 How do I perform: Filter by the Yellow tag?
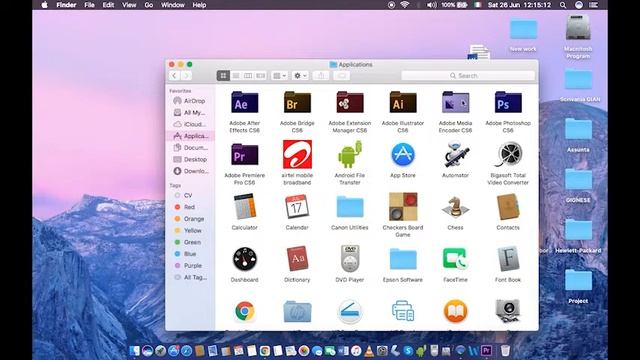188,231
